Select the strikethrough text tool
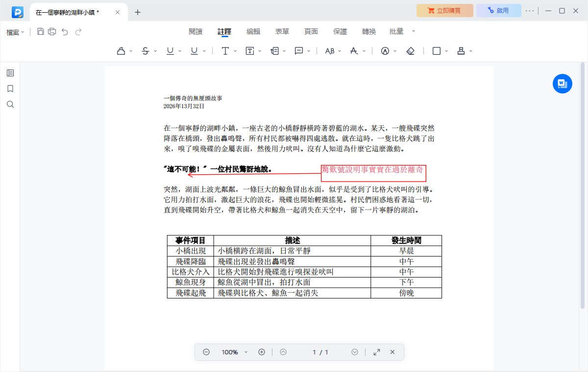 145,50
